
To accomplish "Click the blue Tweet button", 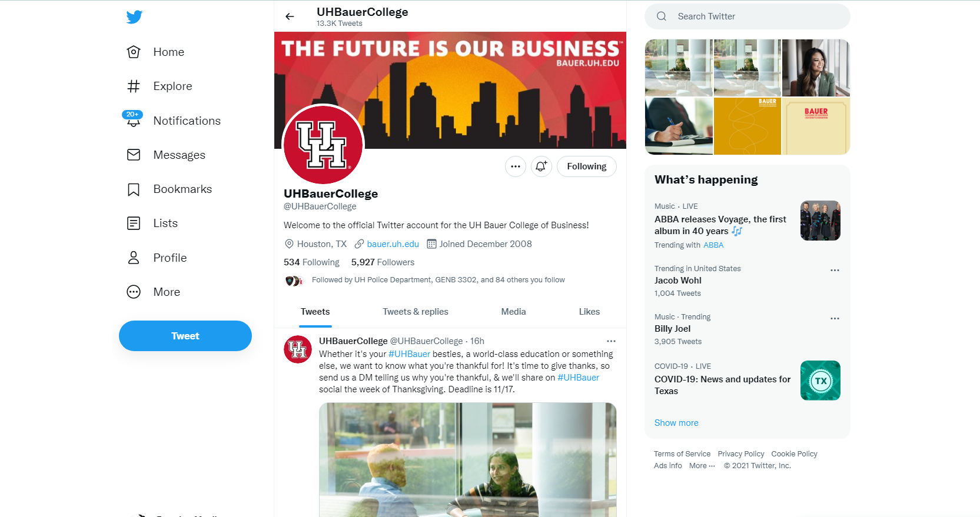I will point(185,336).
